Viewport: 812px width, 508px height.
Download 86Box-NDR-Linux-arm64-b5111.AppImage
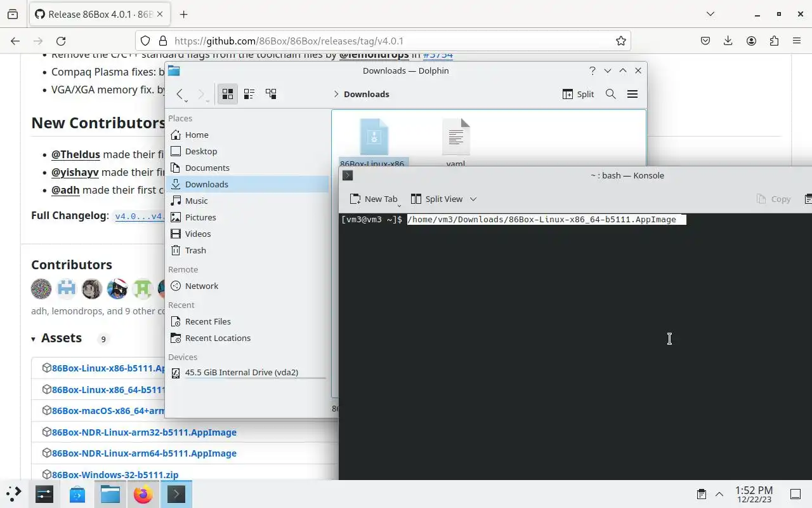(144, 453)
